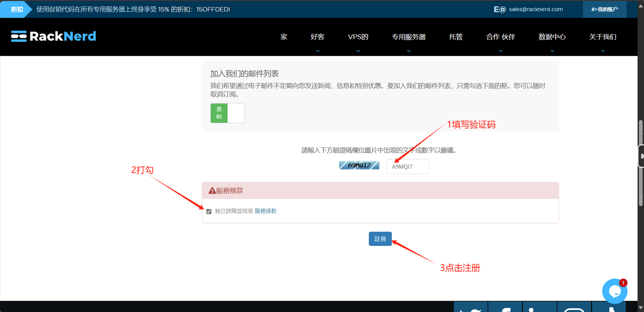Click the blue 註冊 register button
This screenshot has width=644, height=312.
point(380,239)
